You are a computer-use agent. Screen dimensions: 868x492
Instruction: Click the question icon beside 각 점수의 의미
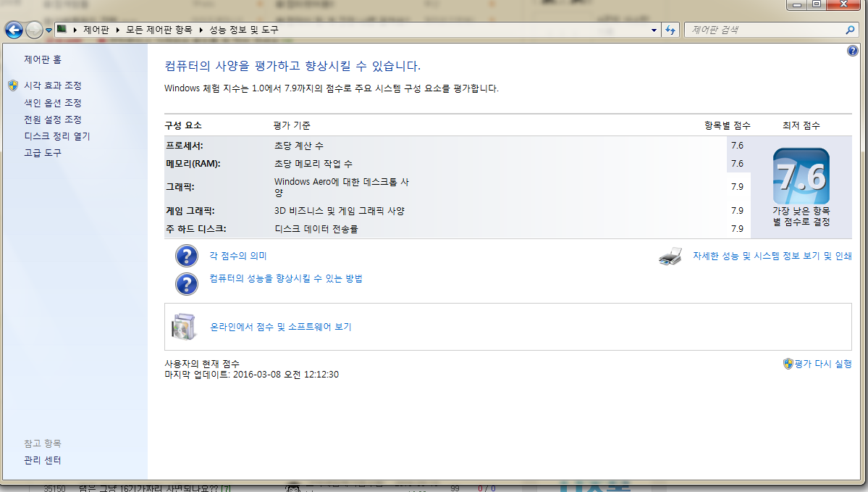(x=187, y=257)
